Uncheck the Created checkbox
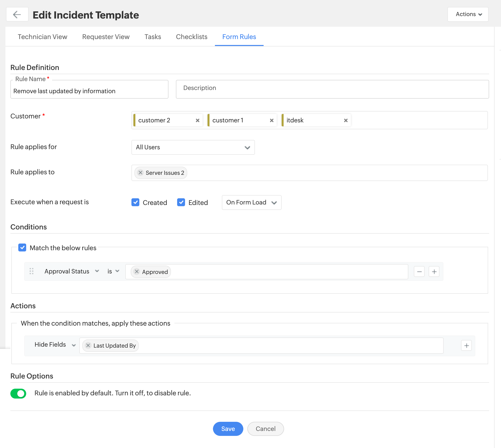This screenshot has width=501, height=448. 135,202
